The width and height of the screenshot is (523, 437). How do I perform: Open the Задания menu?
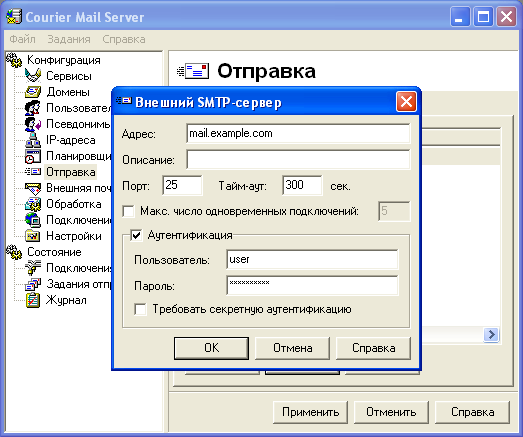69,39
